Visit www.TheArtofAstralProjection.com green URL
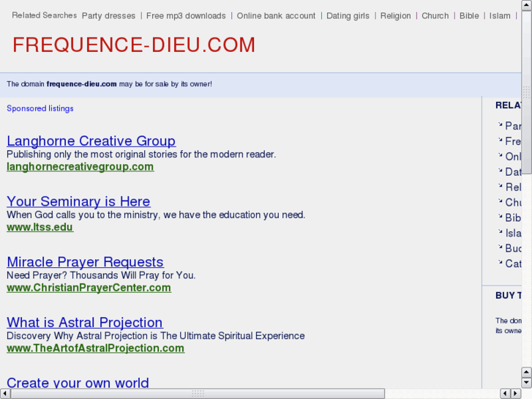This screenshot has height=399, width=532. [96, 348]
